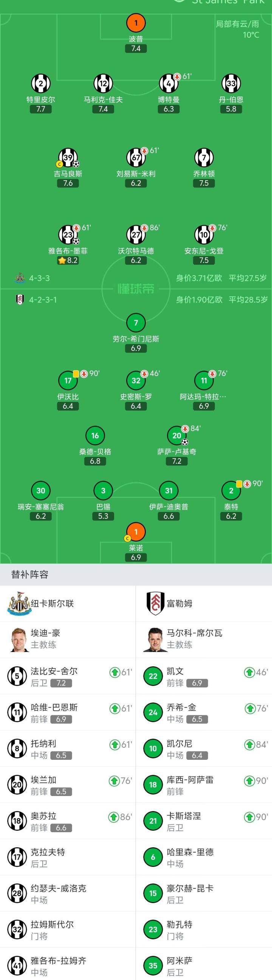
Task: Open 雅各布-墨菲 number 23 player icon
Action: (x=68, y=235)
